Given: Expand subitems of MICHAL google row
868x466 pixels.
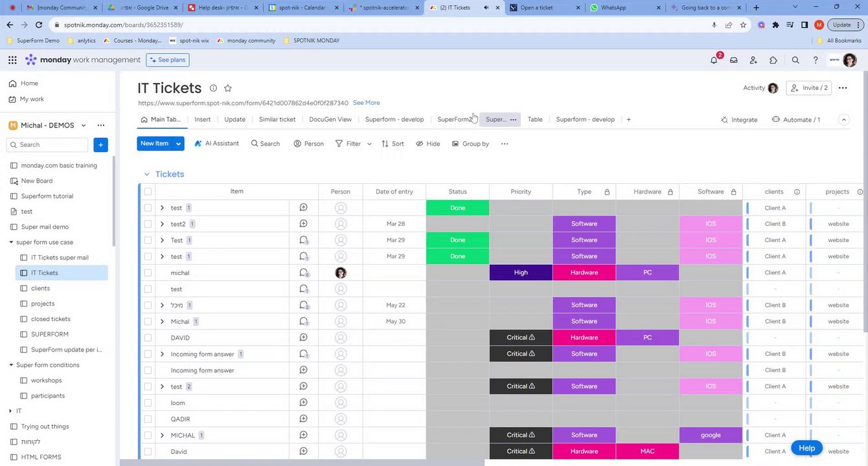Looking at the screenshot, I should tap(162, 436).
